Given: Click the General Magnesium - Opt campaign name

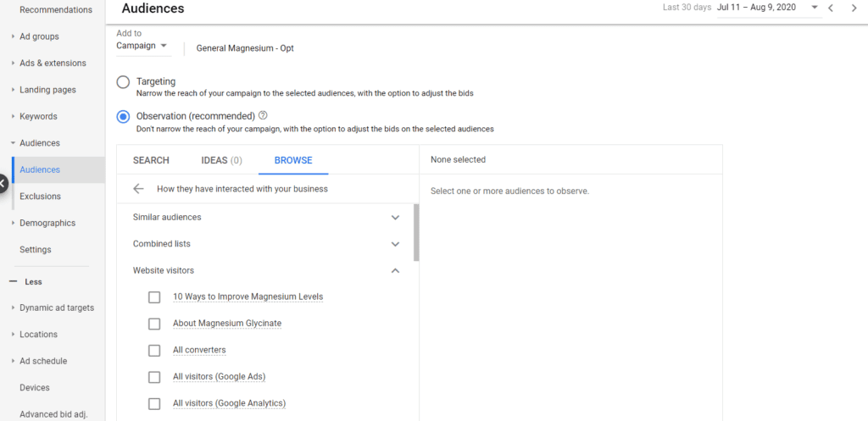Looking at the screenshot, I should pos(245,48).
